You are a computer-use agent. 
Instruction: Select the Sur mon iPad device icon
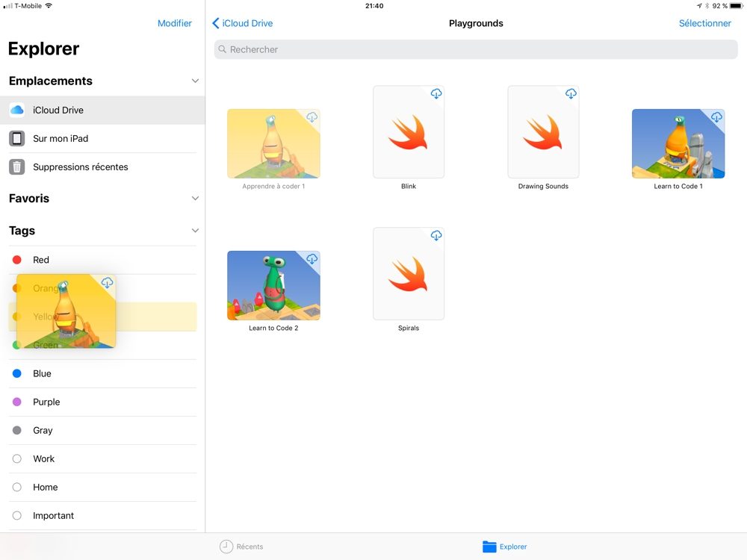coord(16,139)
